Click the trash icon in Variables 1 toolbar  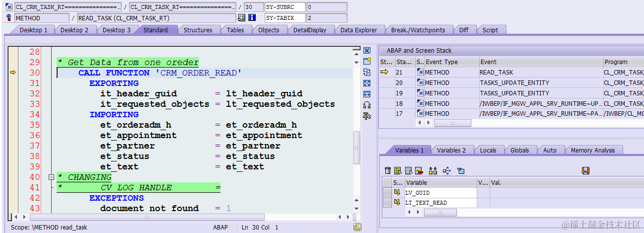pyautogui.click(x=388, y=170)
